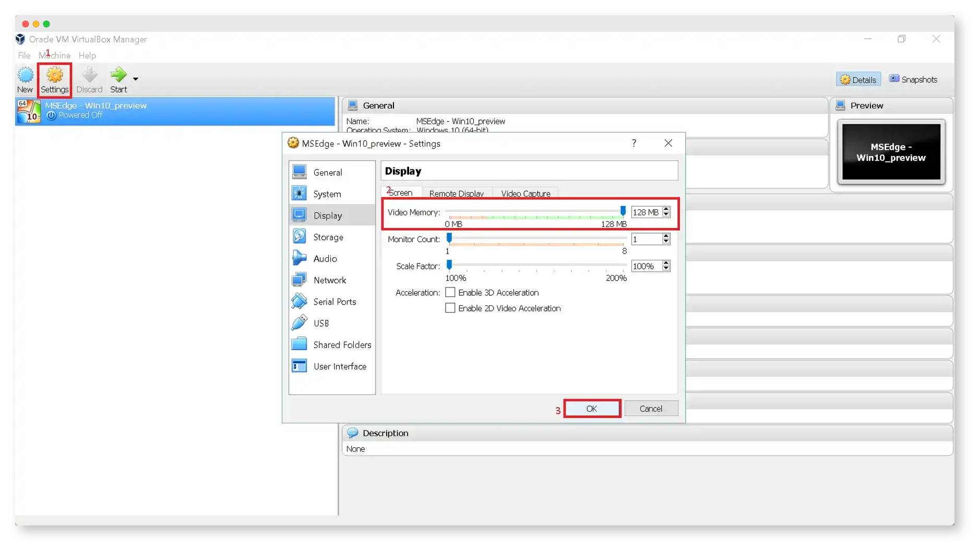This screenshot has width=980, height=551.
Task: Click the Details view icon button
Action: click(858, 79)
